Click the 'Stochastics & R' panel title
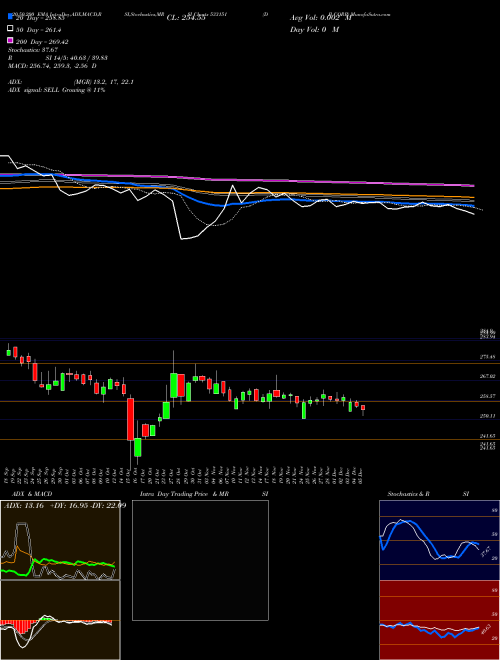 coord(408,494)
